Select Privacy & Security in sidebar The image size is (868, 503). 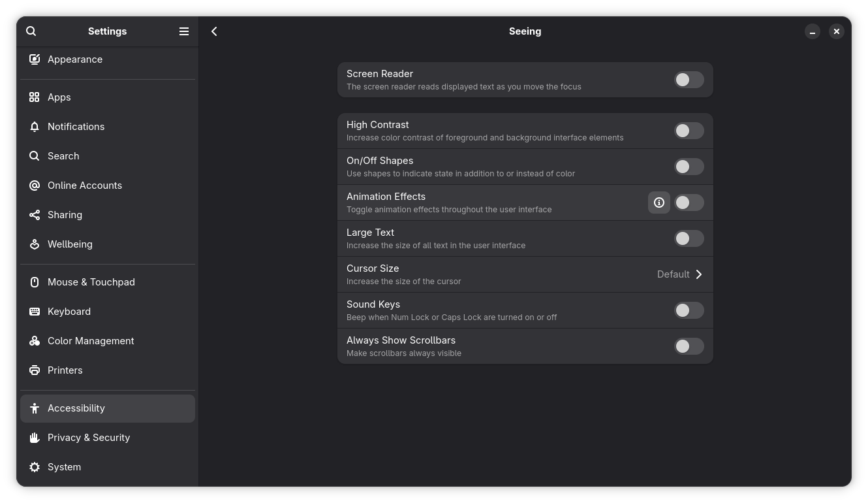pos(89,438)
